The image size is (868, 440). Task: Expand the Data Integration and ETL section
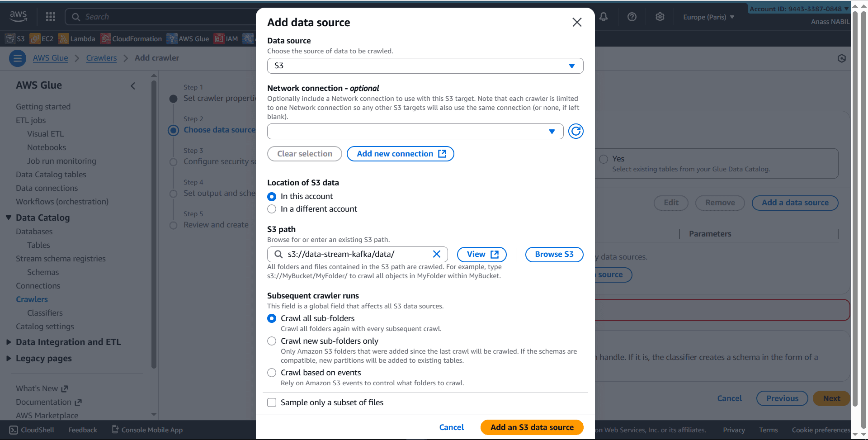point(68,342)
